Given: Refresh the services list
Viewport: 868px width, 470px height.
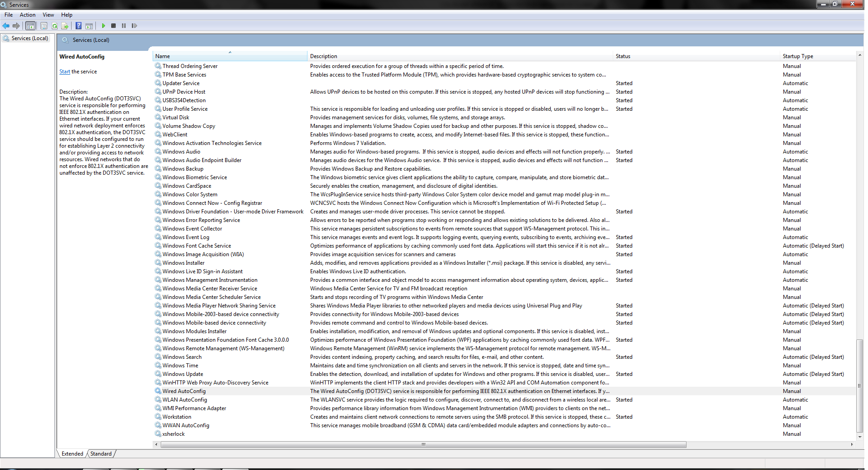Looking at the screenshot, I should coord(54,26).
